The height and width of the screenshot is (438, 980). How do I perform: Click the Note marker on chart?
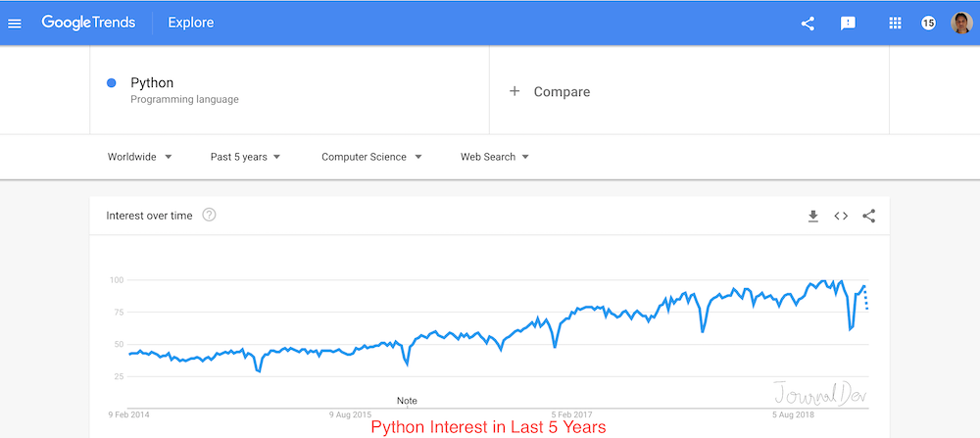point(407,401)
